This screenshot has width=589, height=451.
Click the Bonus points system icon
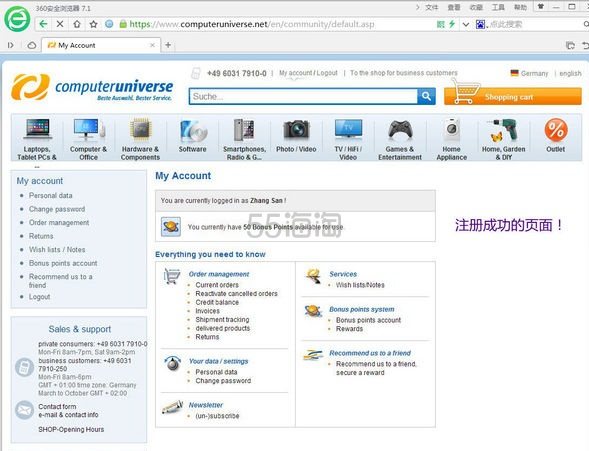pyautogui.click(x=313, y=311)
